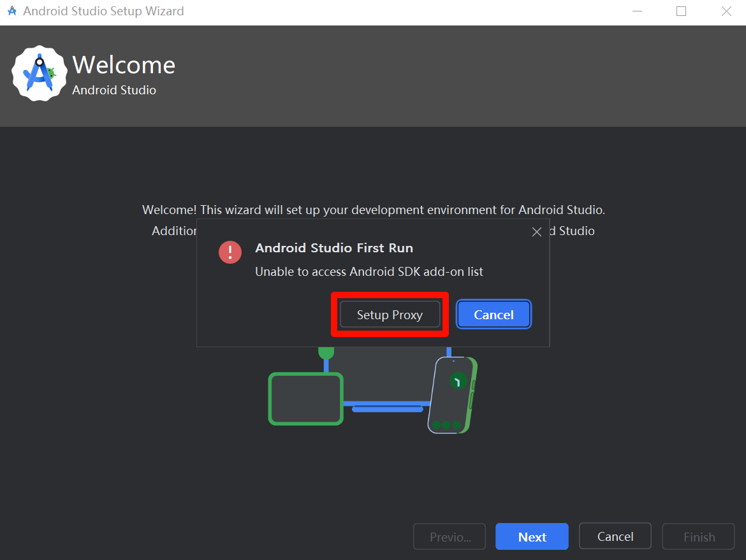Image resolution: width=746 pixels, height=560 pixels.
Task: Click the Android Studio compass logo badge
Action: tap(39, 73)
